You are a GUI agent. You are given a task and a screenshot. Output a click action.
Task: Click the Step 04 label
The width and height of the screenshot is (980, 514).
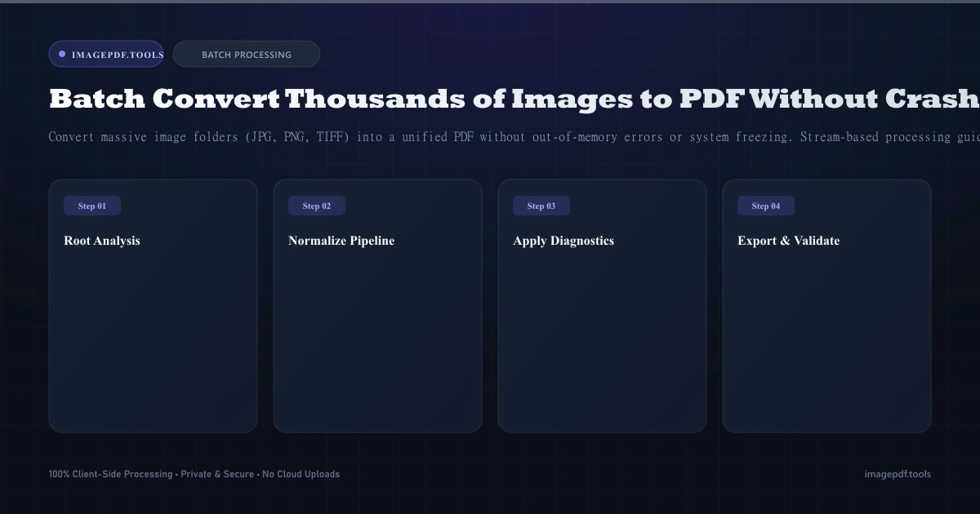(766, 206)
